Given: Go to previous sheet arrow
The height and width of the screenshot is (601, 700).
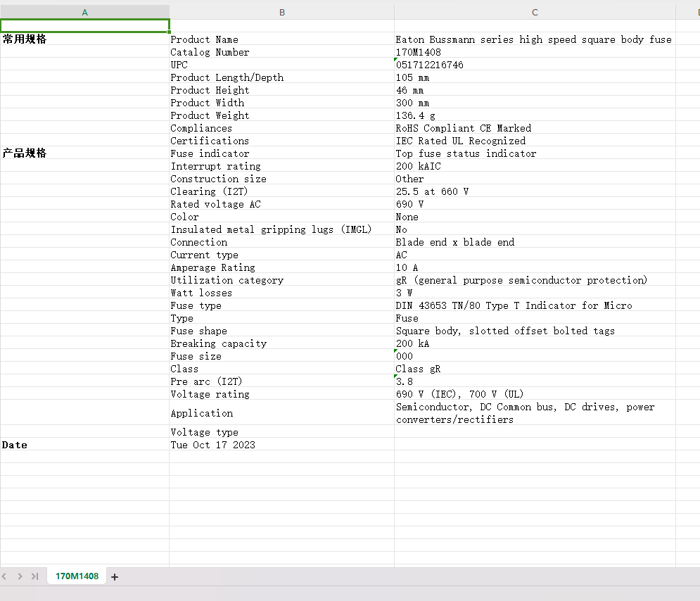Looking at the screenshot, I should 4,576.
